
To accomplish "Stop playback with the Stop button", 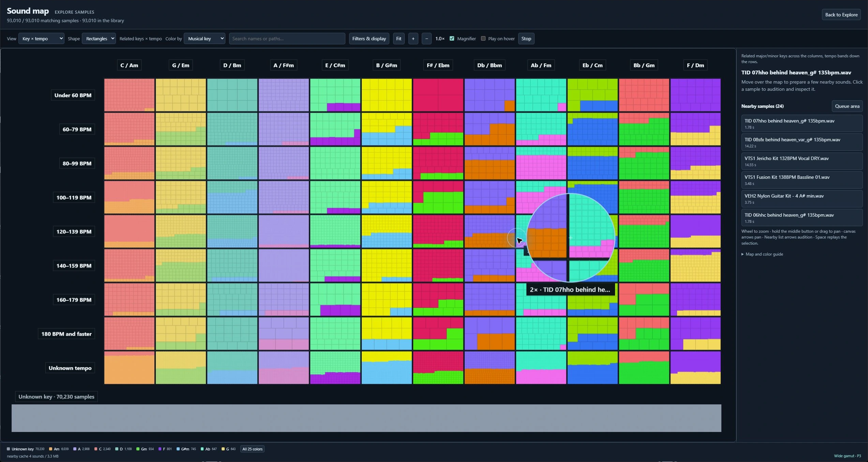I will tap(526, 39).
